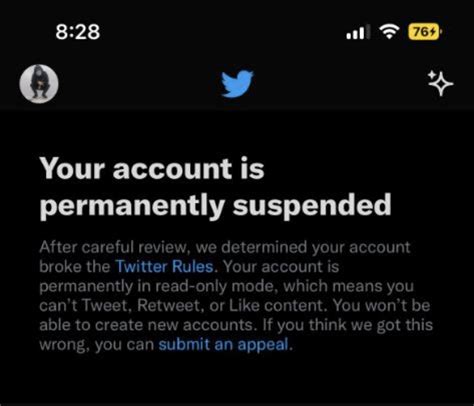Select the 'Your account is' heading line

pyautogui.click(x=152, y=168)
